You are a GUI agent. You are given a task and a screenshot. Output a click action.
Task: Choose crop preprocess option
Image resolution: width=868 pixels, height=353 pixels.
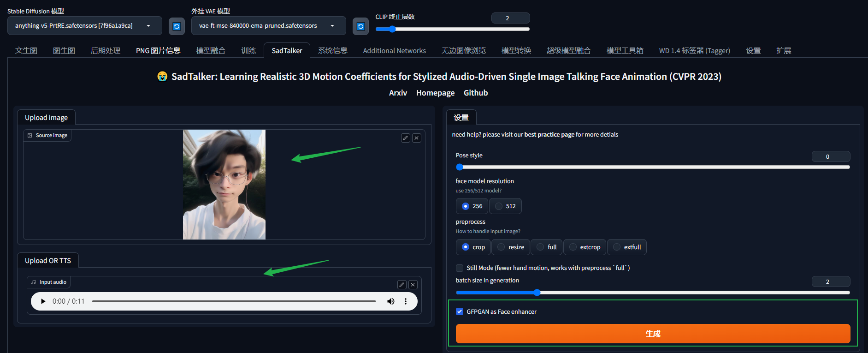point(473,247)
